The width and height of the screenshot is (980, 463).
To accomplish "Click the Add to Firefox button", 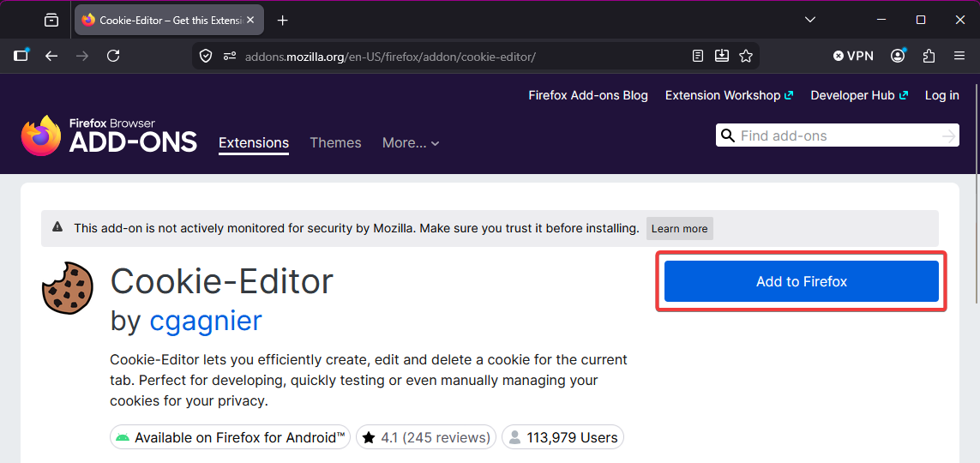I will [802, 281].
